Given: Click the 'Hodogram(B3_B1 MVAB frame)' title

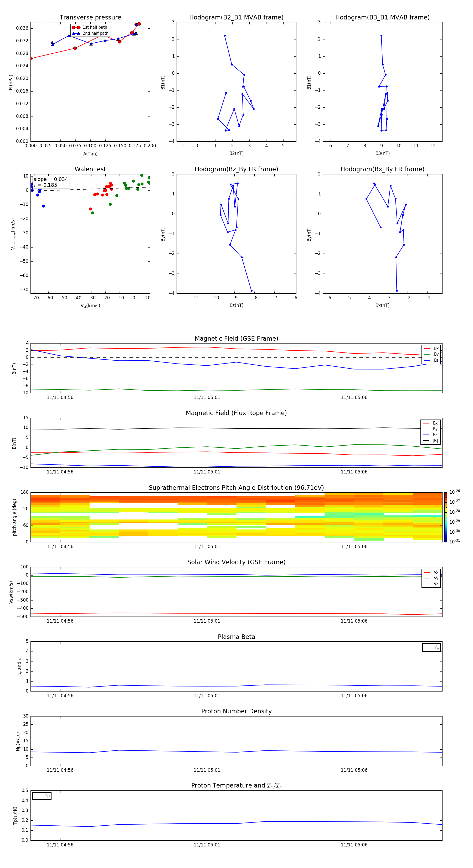Looking at the screenshot, I should [x=382, y=18].
